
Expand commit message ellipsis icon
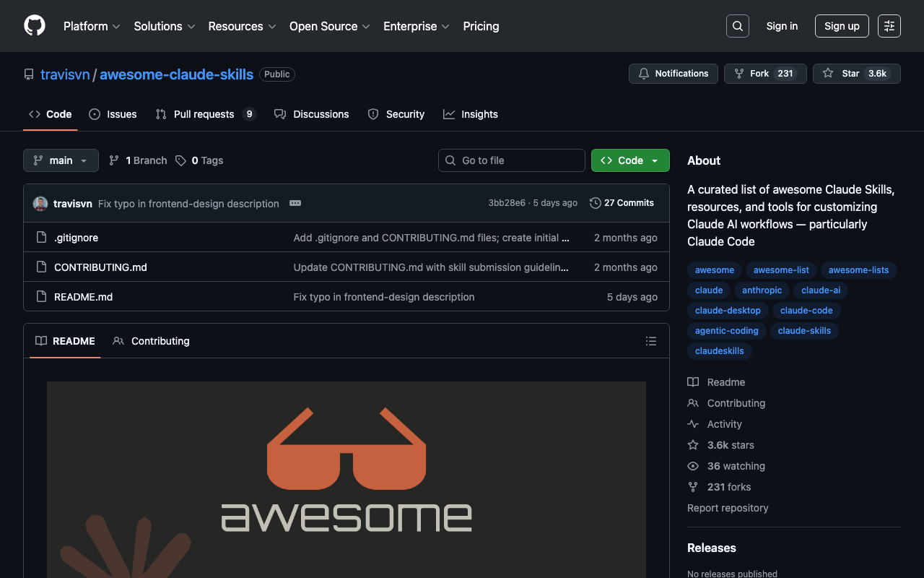295,203
